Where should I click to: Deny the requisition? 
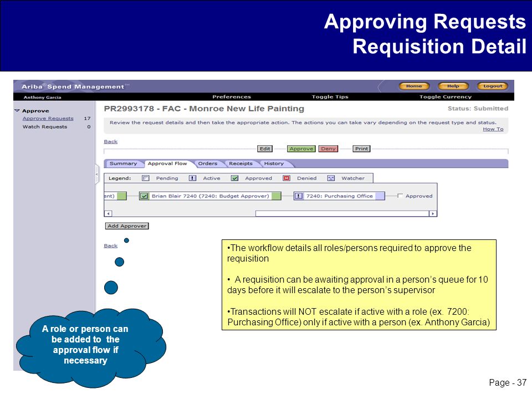pos(328,149)
